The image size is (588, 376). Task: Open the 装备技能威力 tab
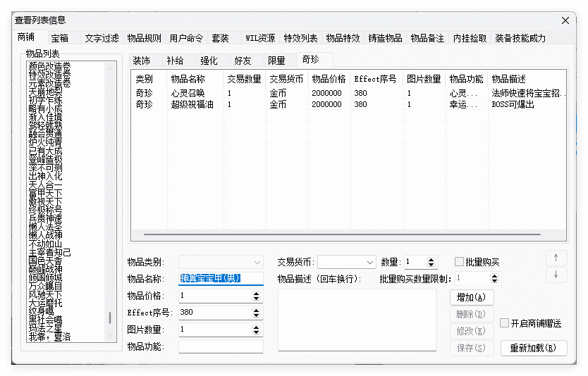pyautogui.click(x=520, y=38)
